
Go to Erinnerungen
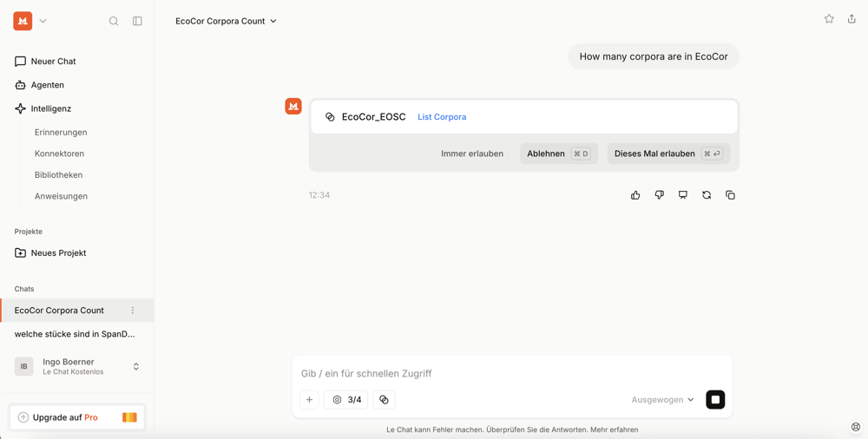pyautogui.click(x=61, y=133)
